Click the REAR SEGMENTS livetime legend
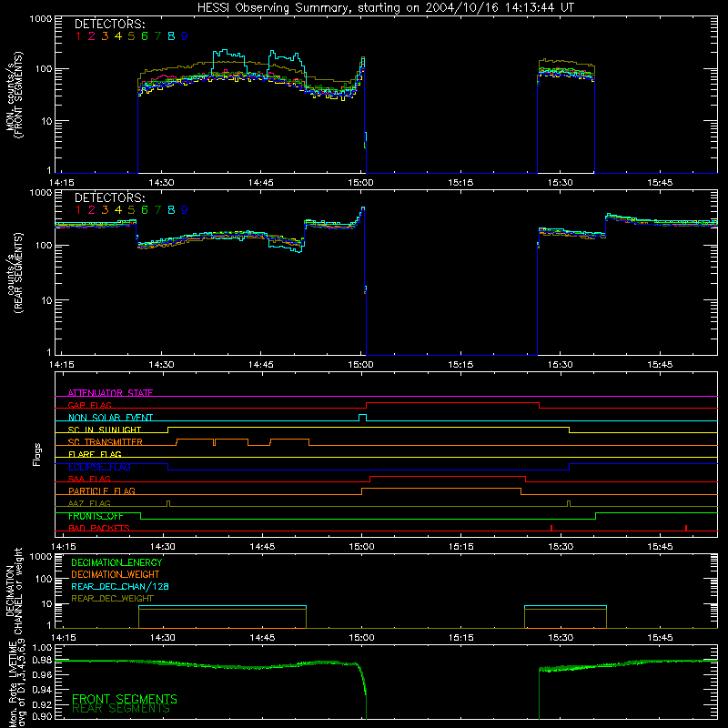728x728 pixels. (121, 709)
